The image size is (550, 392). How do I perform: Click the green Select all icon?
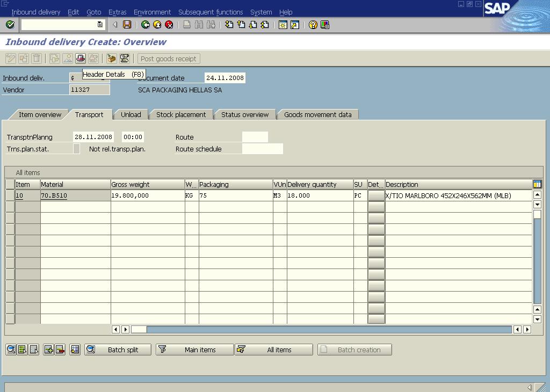(23, 349)
